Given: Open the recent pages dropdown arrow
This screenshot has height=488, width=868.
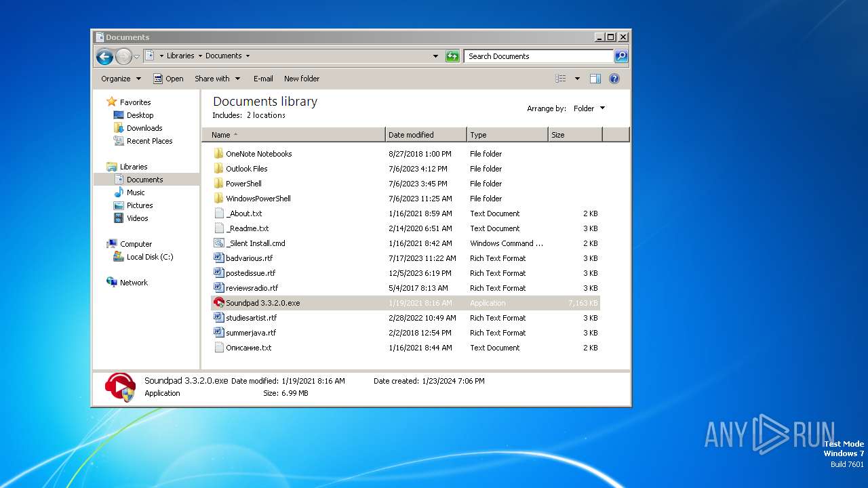Looking at the screenshot, I should coord(136,56).
